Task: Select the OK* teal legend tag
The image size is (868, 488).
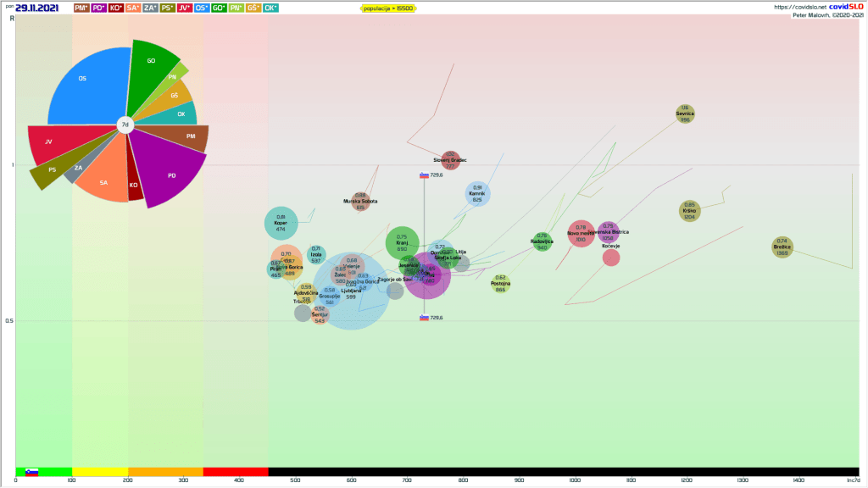Action: point(270,8)
